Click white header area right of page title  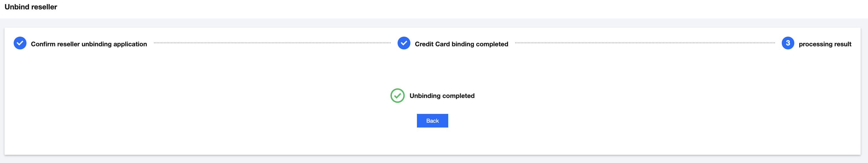pos(438,8)
